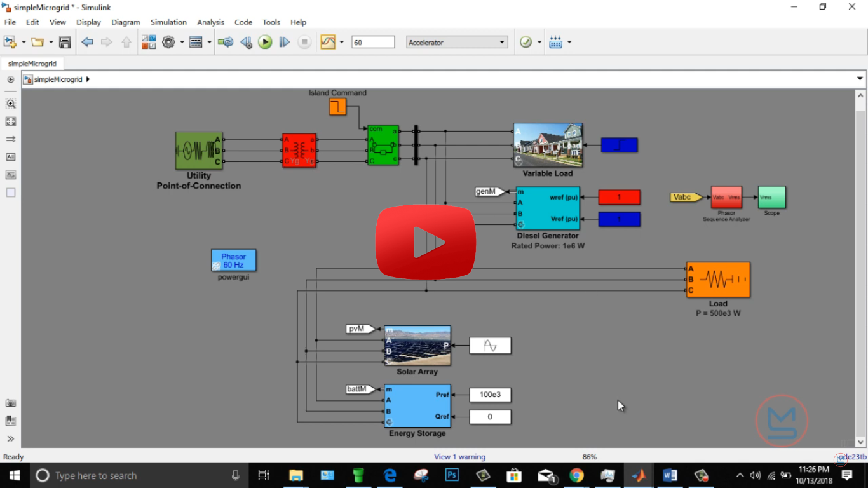Open MATLAB from the Windows taskbar

point(638,475)
